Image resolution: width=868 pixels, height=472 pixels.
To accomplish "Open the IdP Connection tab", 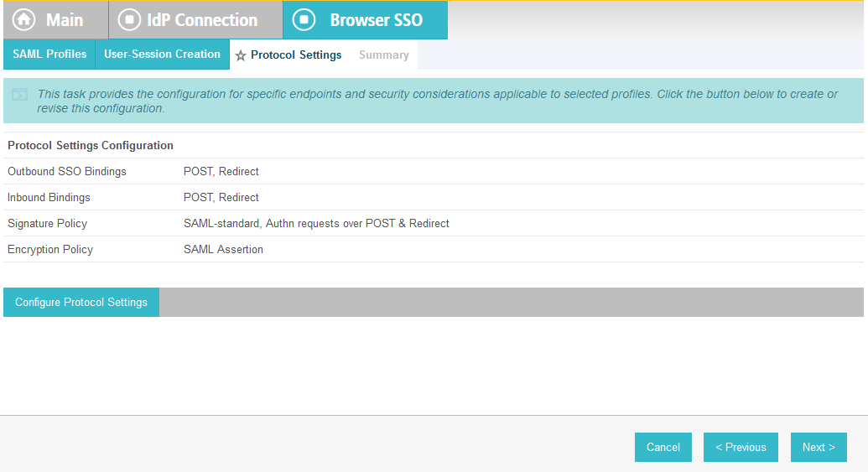I will click(x=195, y=20).
